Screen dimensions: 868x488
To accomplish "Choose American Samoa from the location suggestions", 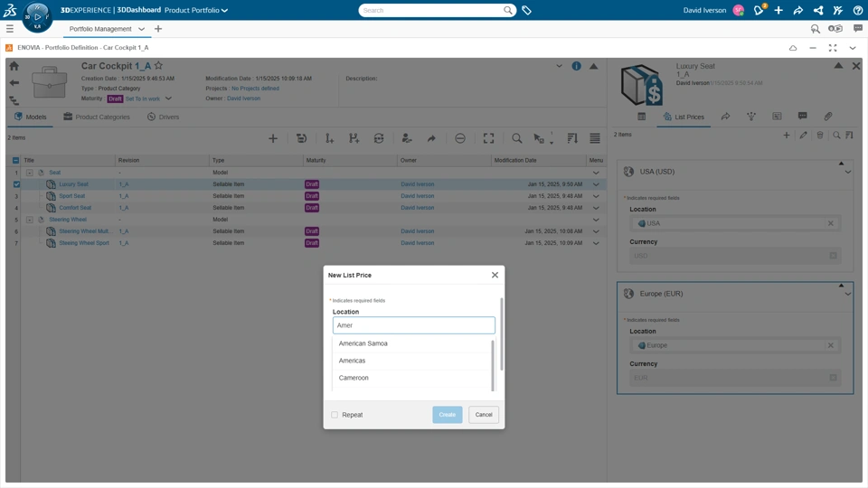I will tap(412, 343).
